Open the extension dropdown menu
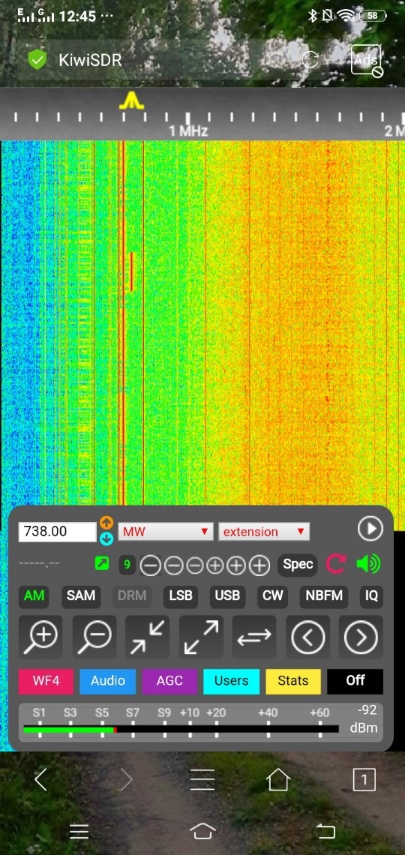The image size is (405, 855). click(264, 532)
